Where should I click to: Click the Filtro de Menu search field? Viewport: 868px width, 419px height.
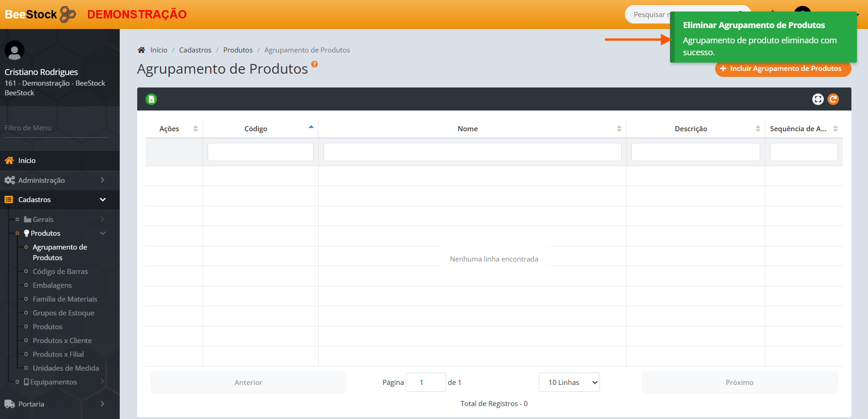coord(56,128)
